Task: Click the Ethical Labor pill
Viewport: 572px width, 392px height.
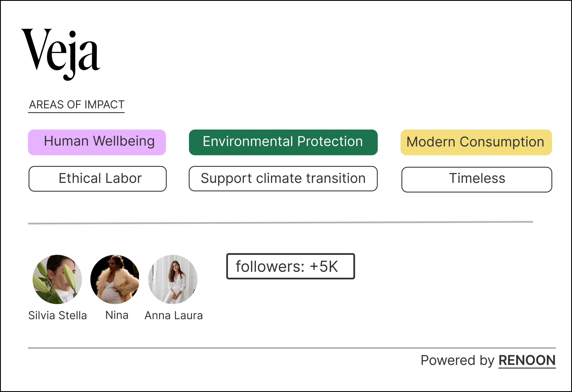Action: (x=97, y=179)
